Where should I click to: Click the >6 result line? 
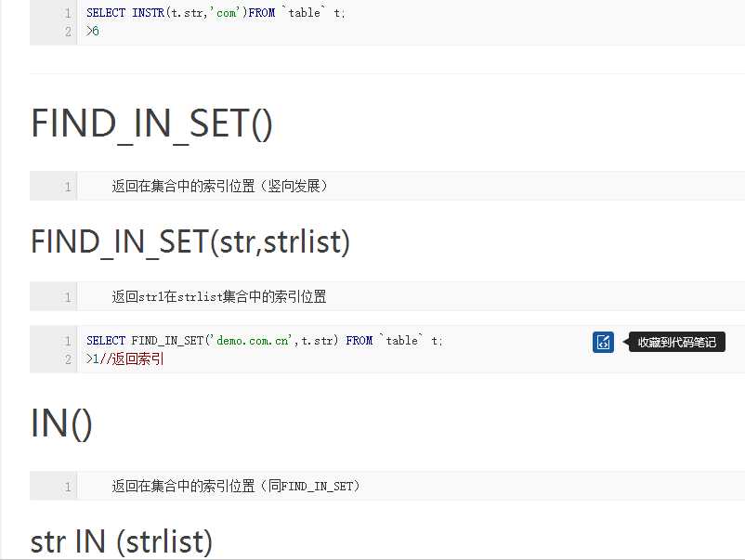93,32
